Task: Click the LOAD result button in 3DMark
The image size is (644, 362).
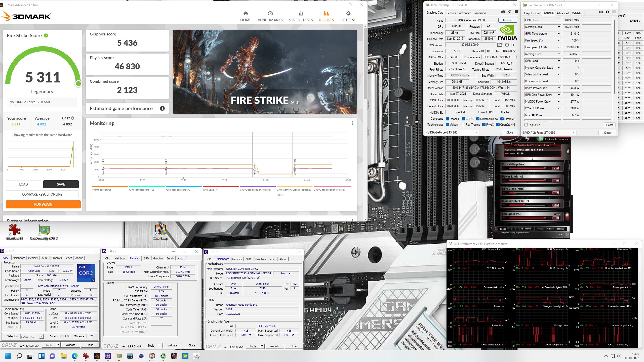Action: 23,184
